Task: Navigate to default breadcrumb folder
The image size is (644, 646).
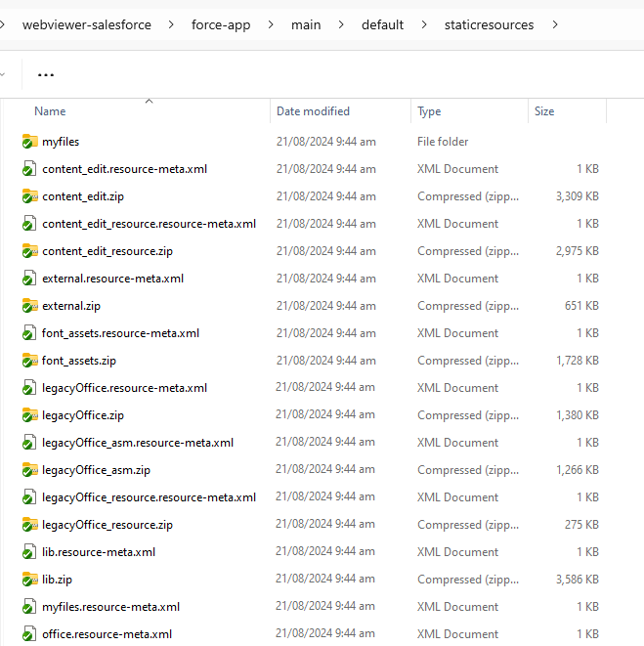Action: (382, 24)
